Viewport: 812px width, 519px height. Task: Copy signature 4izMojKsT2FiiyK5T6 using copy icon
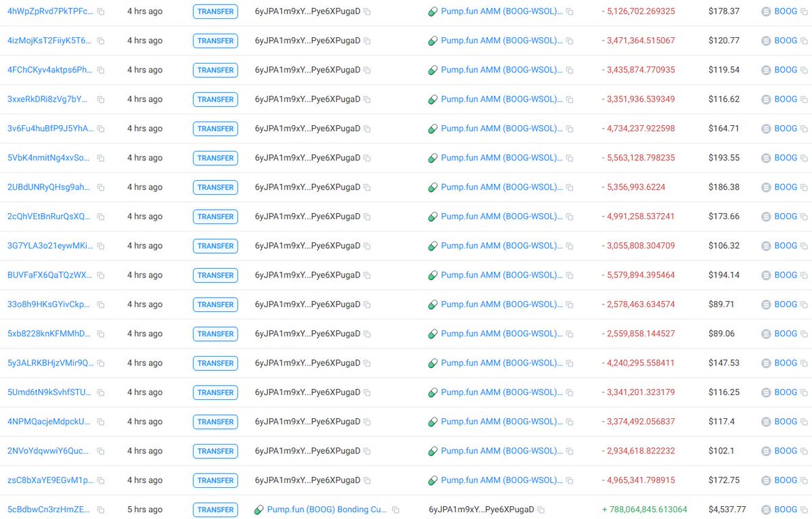tap(101, 41)
